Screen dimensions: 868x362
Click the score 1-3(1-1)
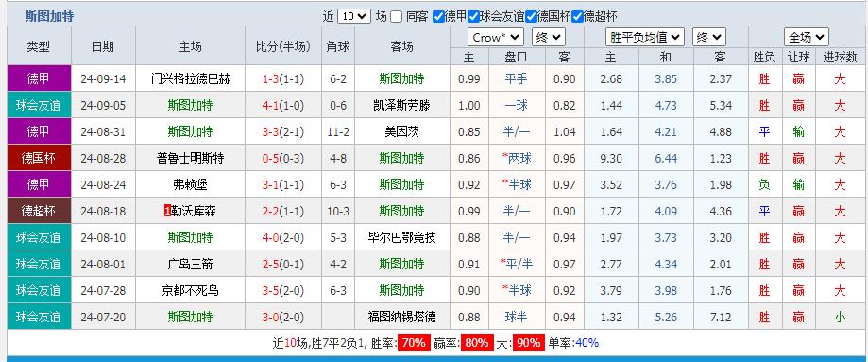[282, 78]
